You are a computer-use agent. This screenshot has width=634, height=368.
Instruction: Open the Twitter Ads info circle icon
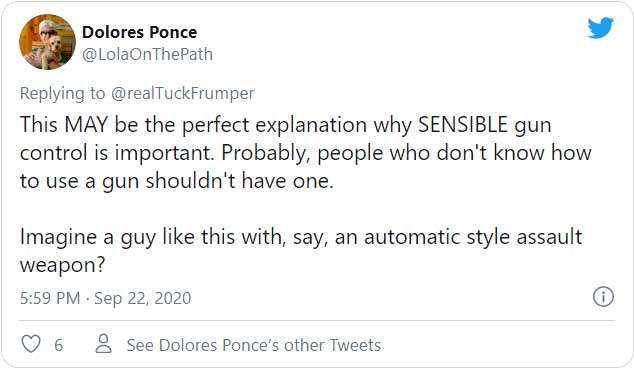click(603, 297)
